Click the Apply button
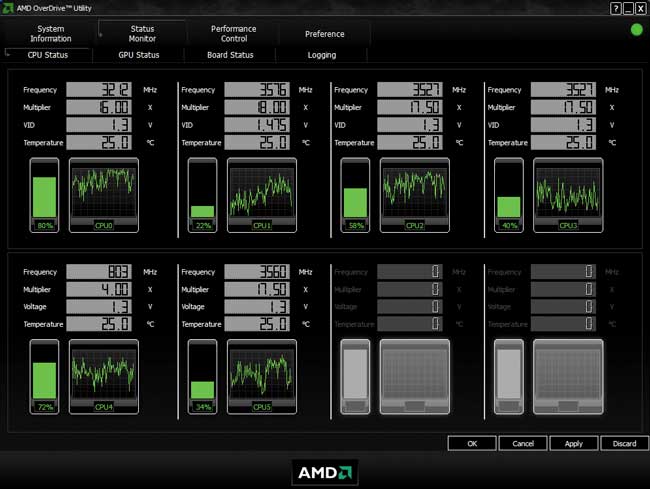Screen dimensions: 650x489 pyautogui.click(x=574, y=443)
